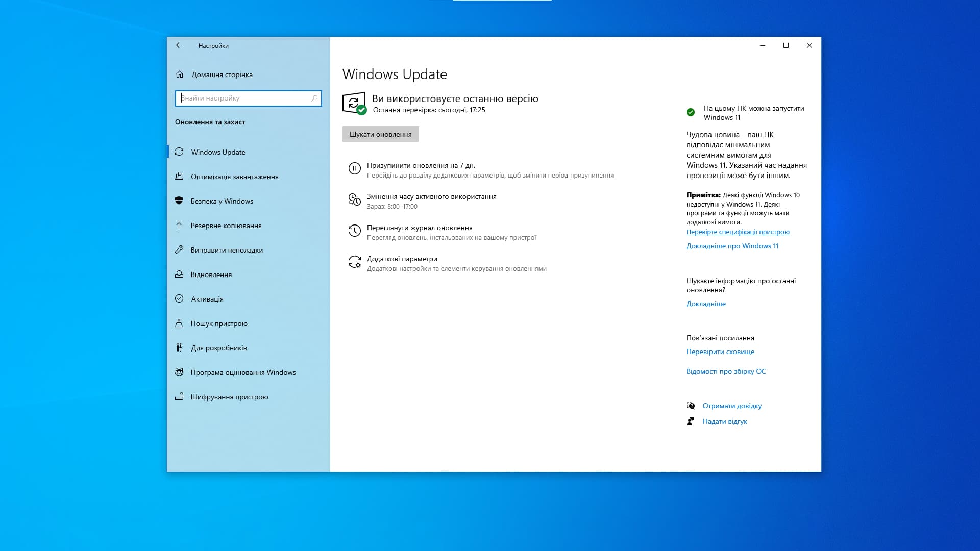Click Перевірити сховище link

click(x=720, y=352)
